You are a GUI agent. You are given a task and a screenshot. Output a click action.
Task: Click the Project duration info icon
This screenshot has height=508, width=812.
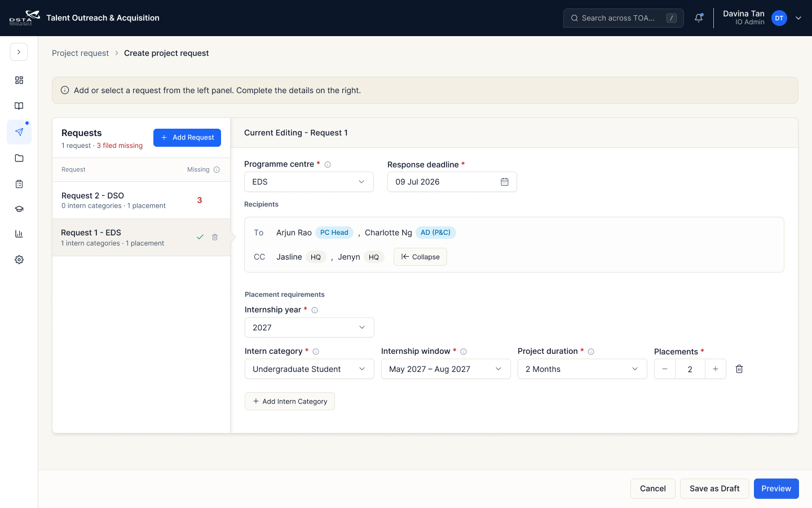(x=591, y=352)
